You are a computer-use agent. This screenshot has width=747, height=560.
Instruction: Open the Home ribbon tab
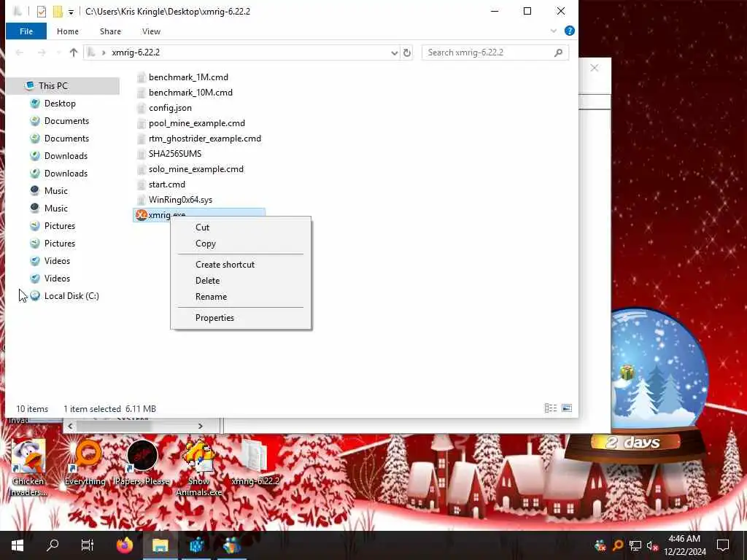[x=68, y=31]
